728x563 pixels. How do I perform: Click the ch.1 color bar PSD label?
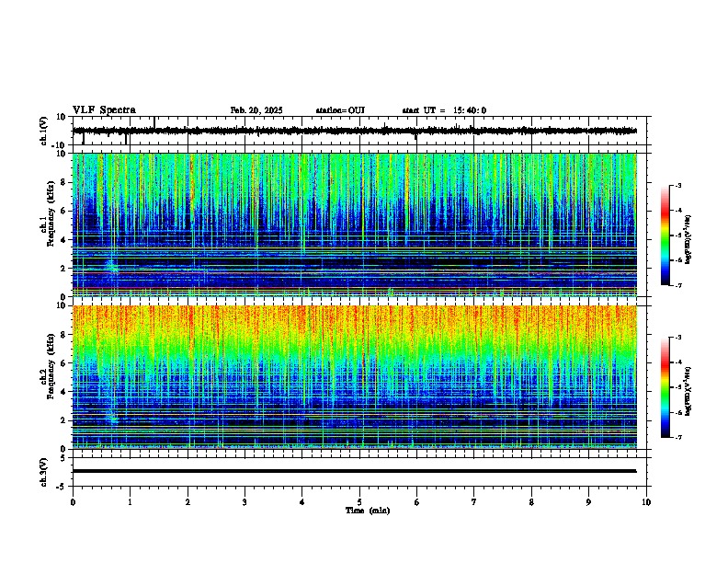tap(688, 240)
